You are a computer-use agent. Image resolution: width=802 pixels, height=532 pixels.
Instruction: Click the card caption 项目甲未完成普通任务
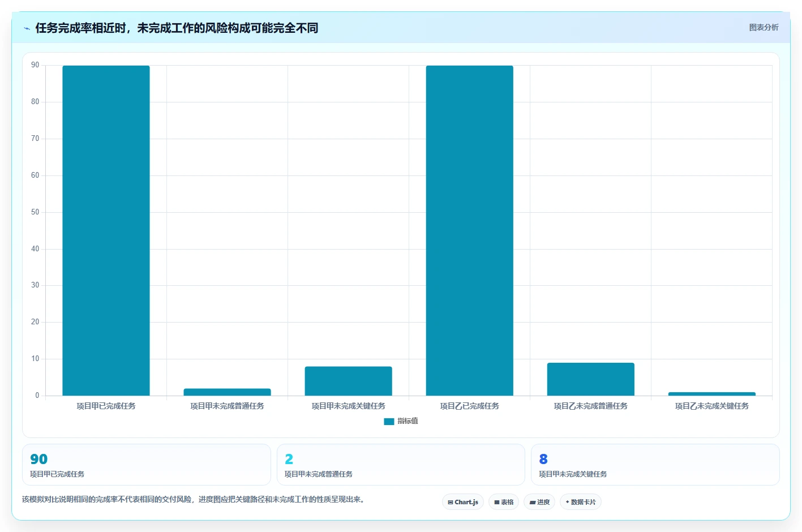318,474
